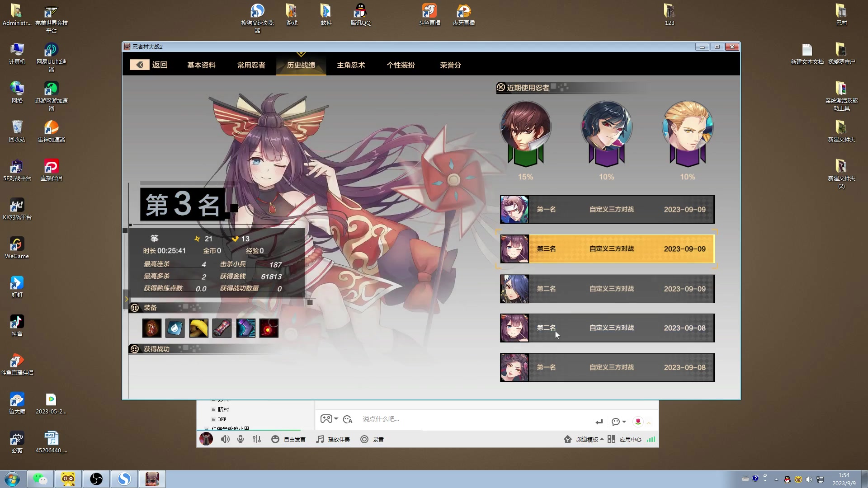This screenshot has height=488, width=868.
Task: Open the game controller dropdown in chat
Action: (329, 419)
